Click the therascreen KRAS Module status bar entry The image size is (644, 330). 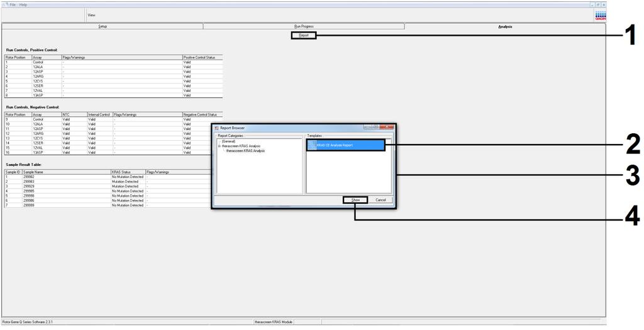tap(273, 322)
